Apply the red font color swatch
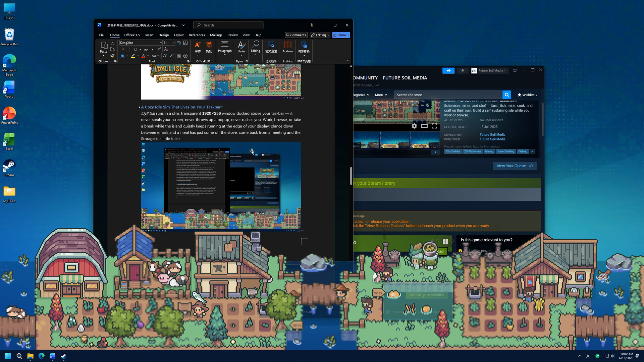 click(x=143, y=56)
